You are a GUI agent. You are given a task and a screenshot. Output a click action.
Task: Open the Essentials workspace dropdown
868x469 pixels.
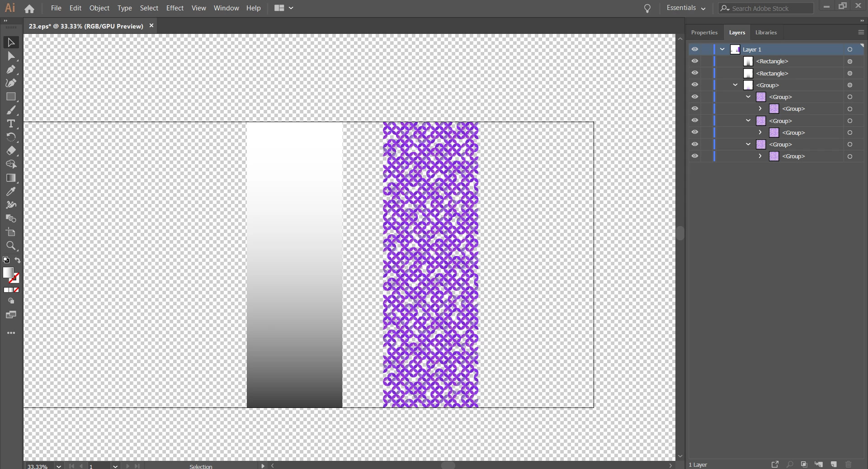tap(686, 8)
